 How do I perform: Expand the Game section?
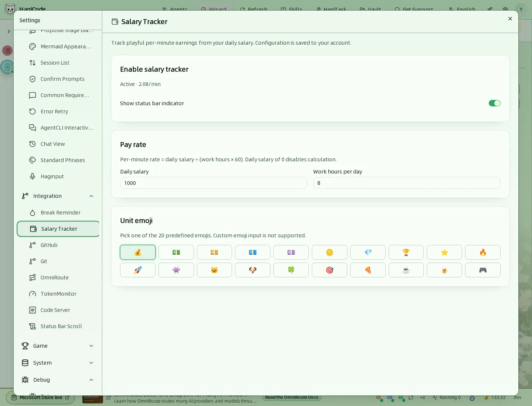(x=58, y=346)
